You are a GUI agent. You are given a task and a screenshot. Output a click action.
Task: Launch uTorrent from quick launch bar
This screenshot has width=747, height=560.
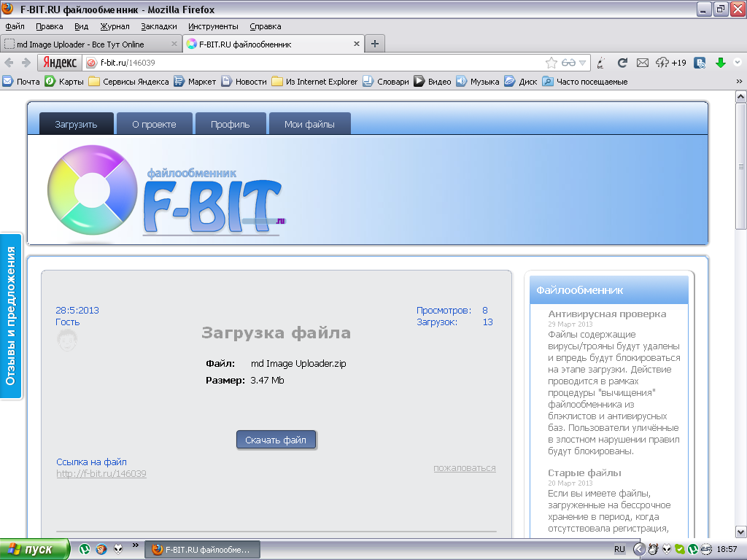pos(85,549)
